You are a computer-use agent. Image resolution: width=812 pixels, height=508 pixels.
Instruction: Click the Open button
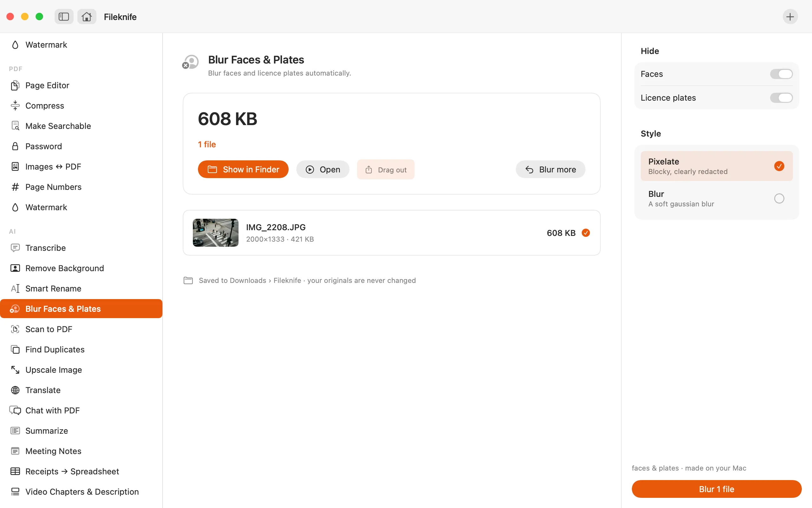(323, 169)
